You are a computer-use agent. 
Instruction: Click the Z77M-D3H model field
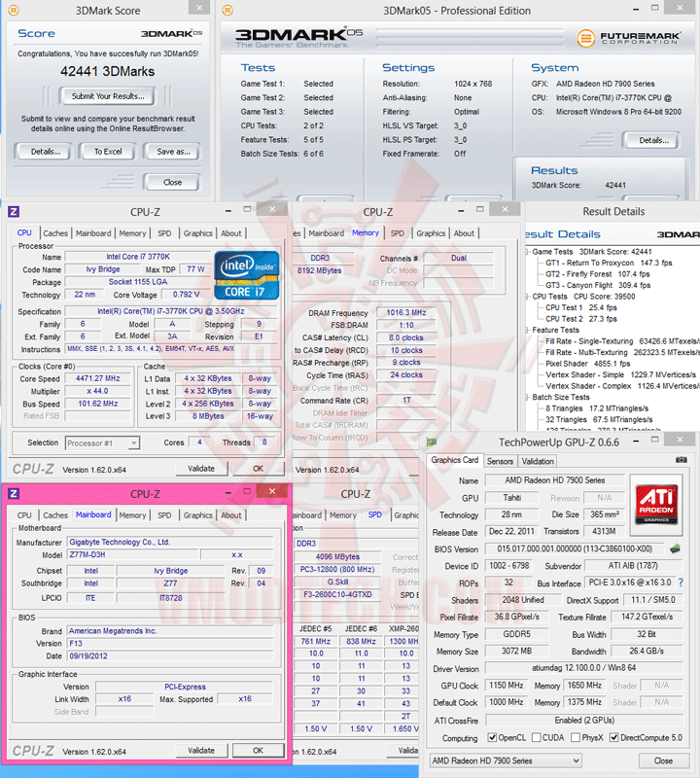[133, 554]
